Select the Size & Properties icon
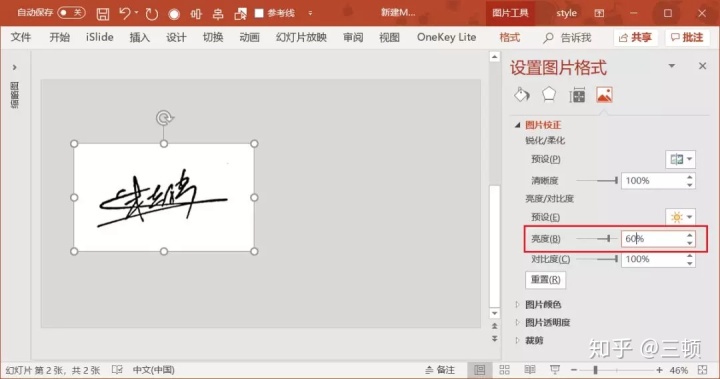Viewport: 720px width, 379px height. (x=577, y=95)
